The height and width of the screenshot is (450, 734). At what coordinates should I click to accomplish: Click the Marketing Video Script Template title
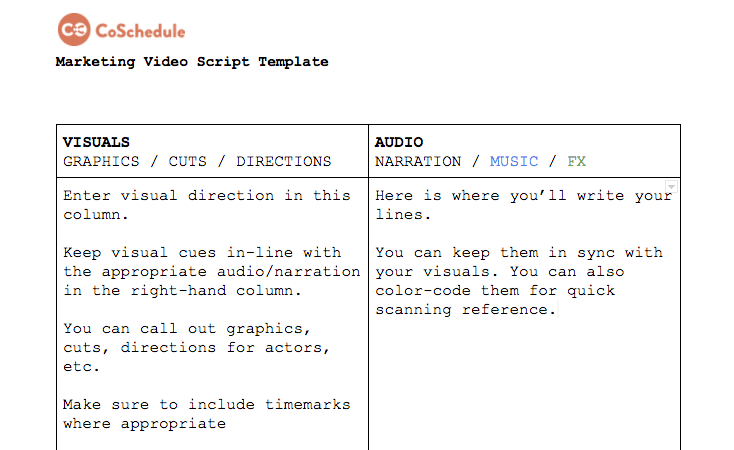pos(192,62)
